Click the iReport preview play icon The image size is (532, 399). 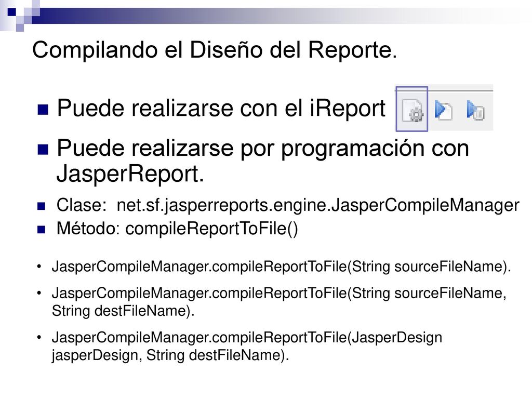point(443,110)
